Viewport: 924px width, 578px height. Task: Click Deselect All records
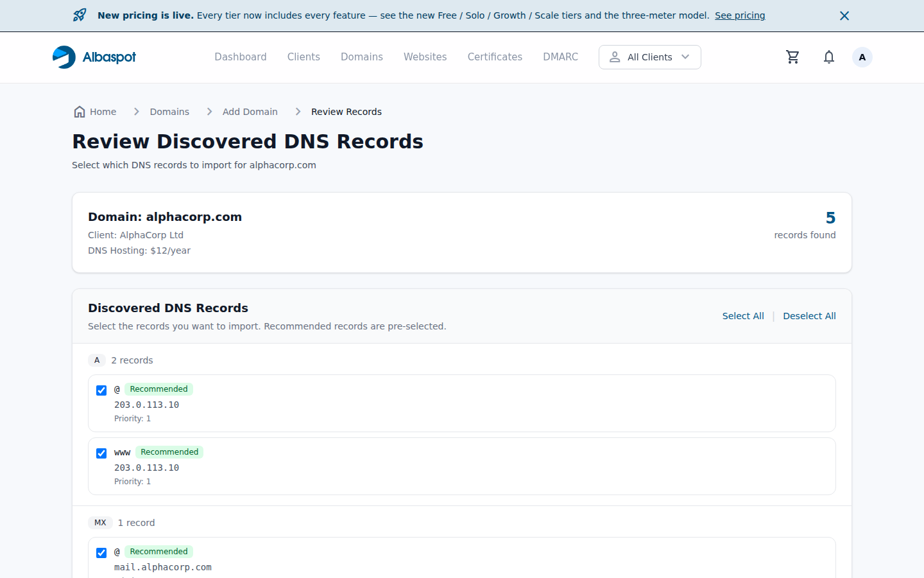point(809,316)
